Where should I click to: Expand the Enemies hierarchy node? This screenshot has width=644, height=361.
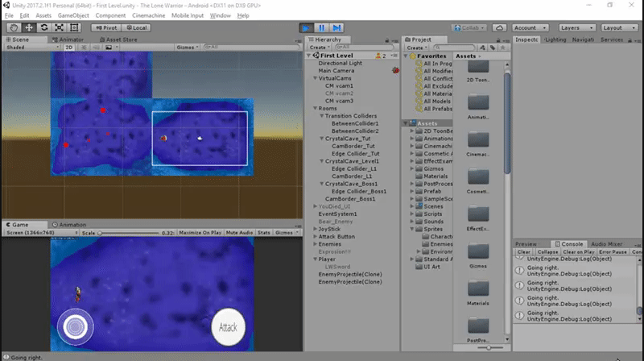pos(315,244)
